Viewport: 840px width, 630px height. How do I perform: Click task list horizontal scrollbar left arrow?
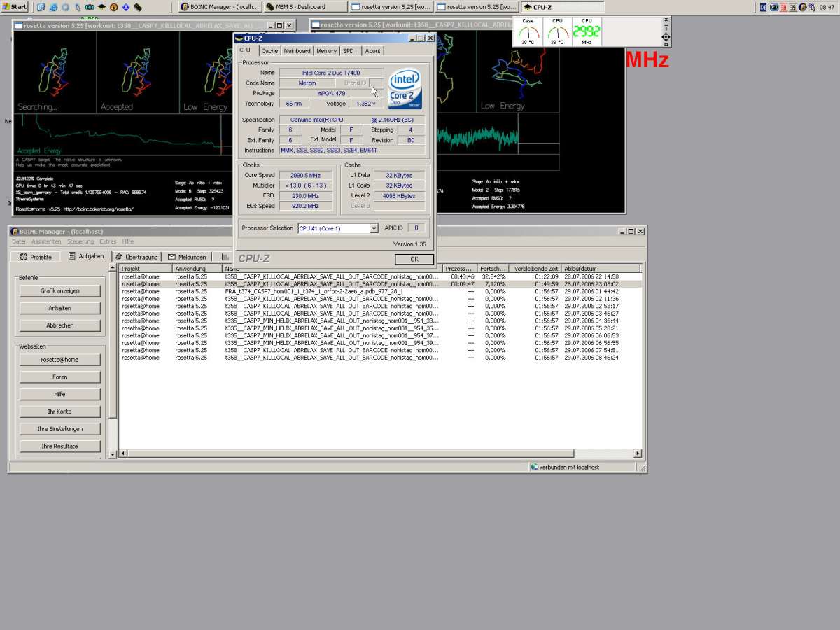coord(124,454)
